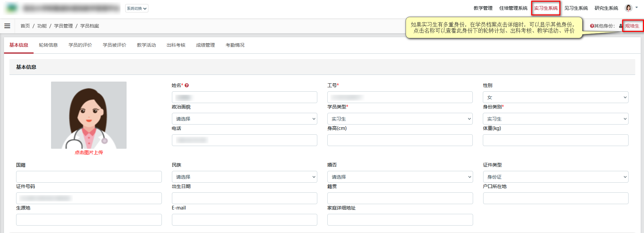644x233 pixels.
Task: Toggle the hamburger sidebar menu icon
Action: pos(7,26)
